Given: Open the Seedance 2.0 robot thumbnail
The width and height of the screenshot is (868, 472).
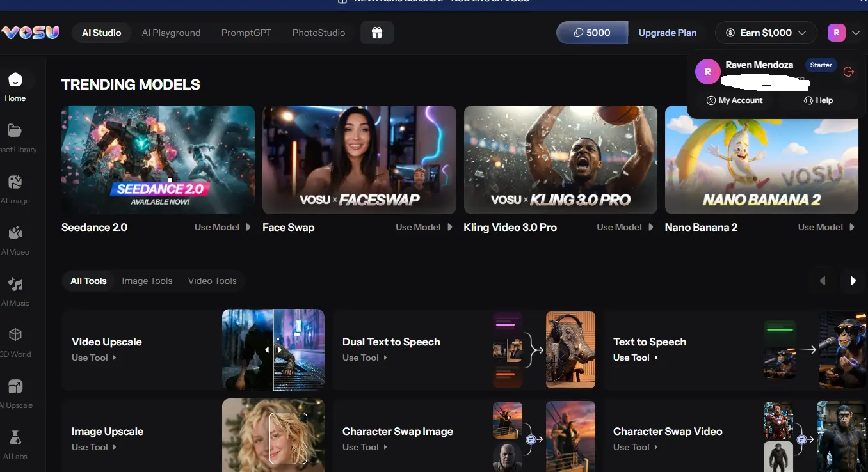Looking at the screenshot, I should [x=158, y=160].
